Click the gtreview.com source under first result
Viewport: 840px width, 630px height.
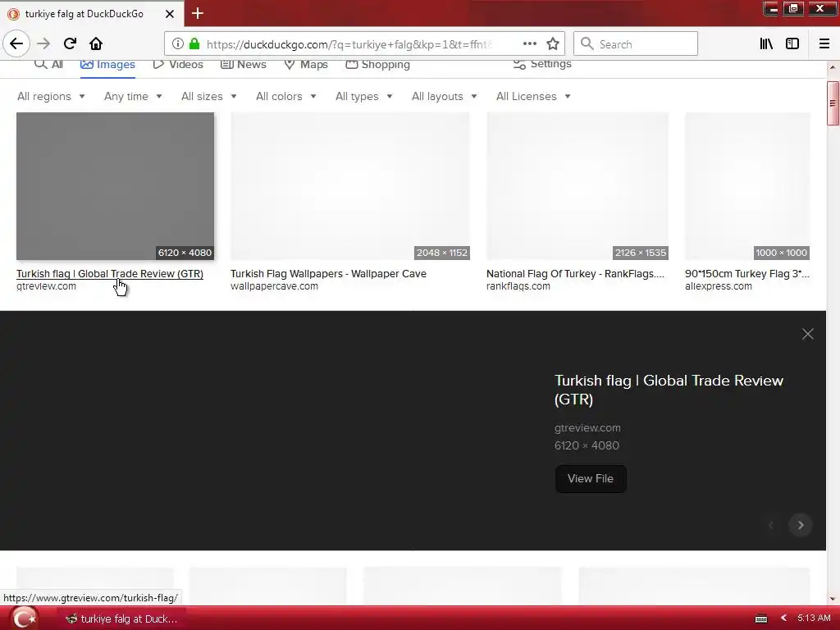click(46, 286)
